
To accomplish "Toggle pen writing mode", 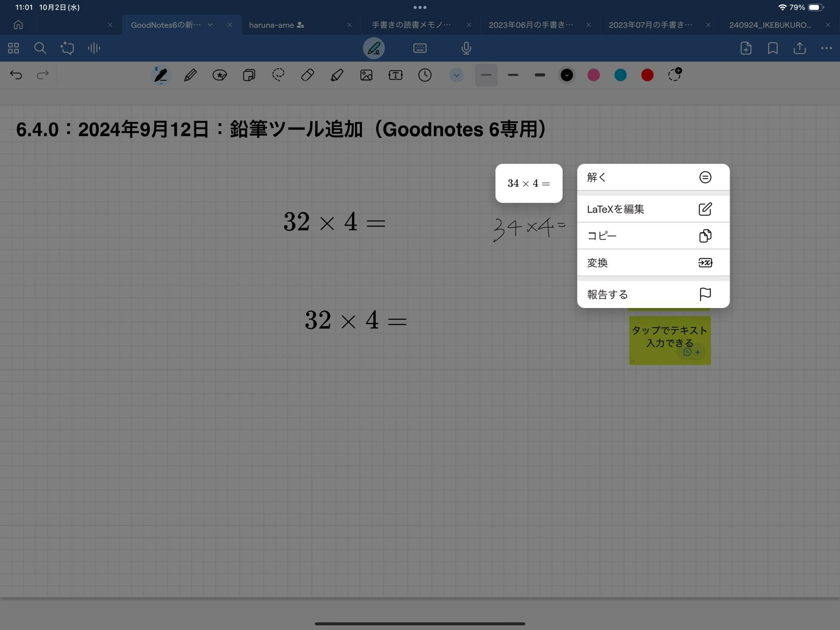I will coord(374,48).
